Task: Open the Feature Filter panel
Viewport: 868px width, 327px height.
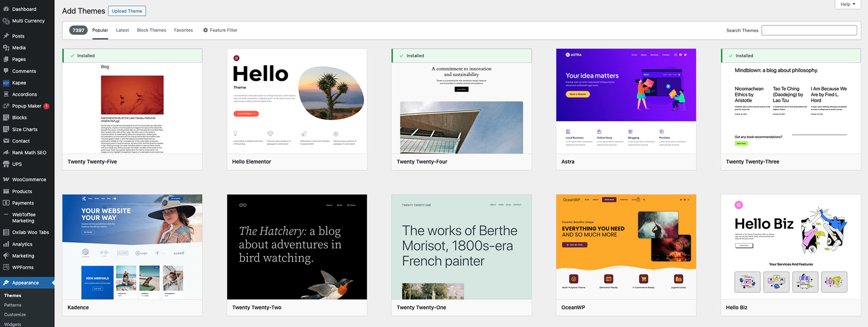Action: [220, 30]
